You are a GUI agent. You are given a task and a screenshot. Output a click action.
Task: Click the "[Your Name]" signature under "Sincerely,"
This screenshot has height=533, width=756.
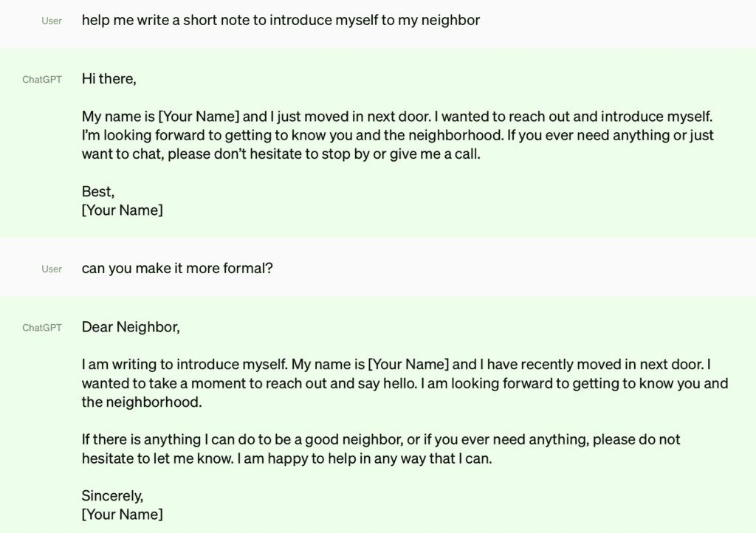pos(122,515)
